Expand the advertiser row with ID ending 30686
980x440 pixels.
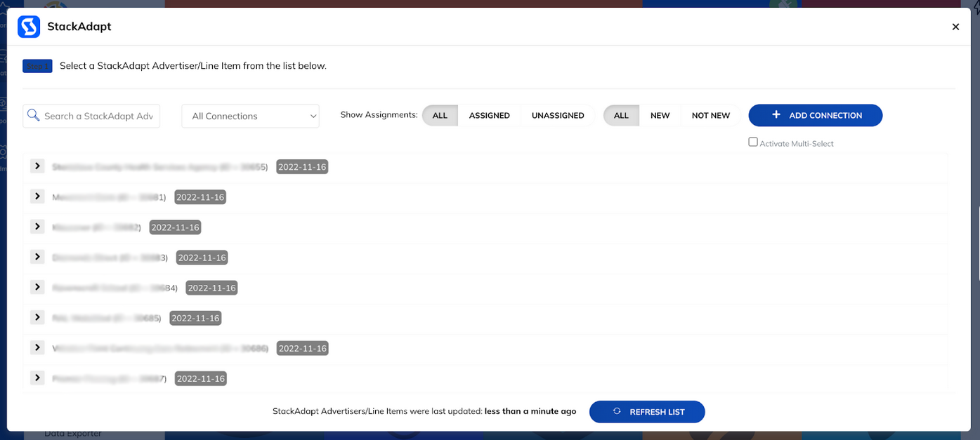38,347
